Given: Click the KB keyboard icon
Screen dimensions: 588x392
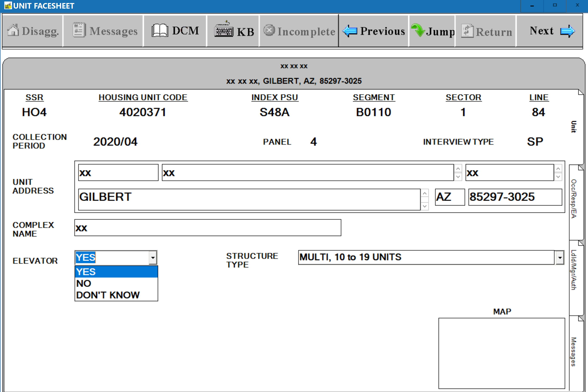Looking at the screenshot, I should pos(224,30).
